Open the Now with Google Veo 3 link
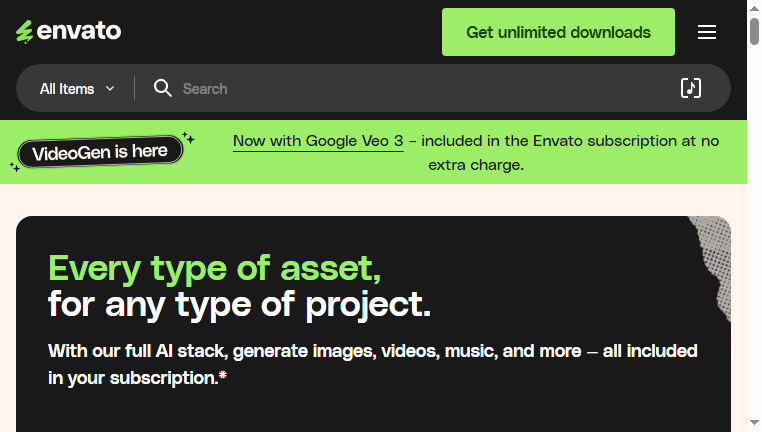The image size is (762, 432). pyautogui.click(x=318, y=141)
